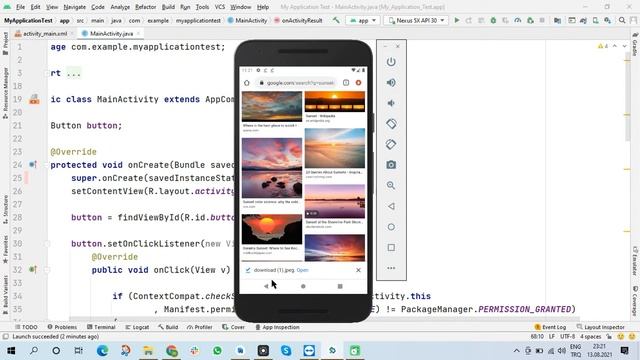Rotate emulator right

pos(391,144)
